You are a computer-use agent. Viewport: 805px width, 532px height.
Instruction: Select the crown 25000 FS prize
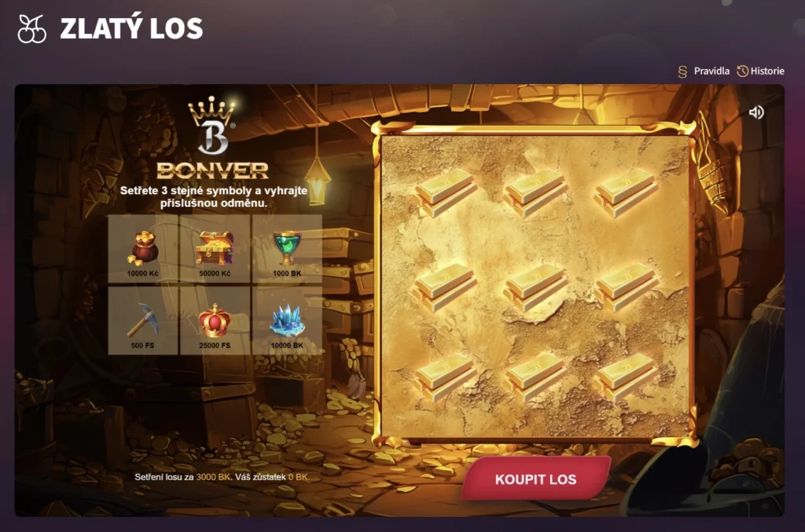pos(215,321)
